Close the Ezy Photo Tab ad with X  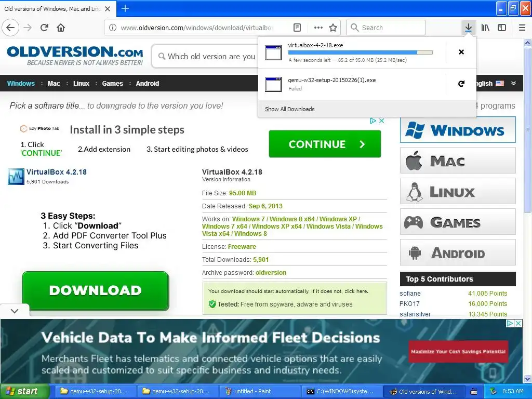point(382,121)
